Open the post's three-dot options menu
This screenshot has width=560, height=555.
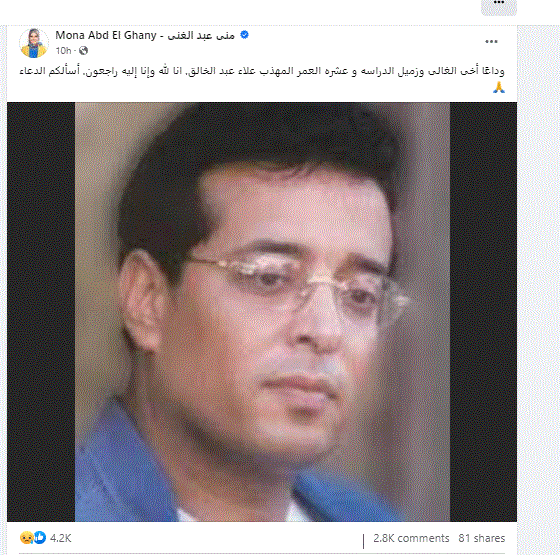point(491,42)
